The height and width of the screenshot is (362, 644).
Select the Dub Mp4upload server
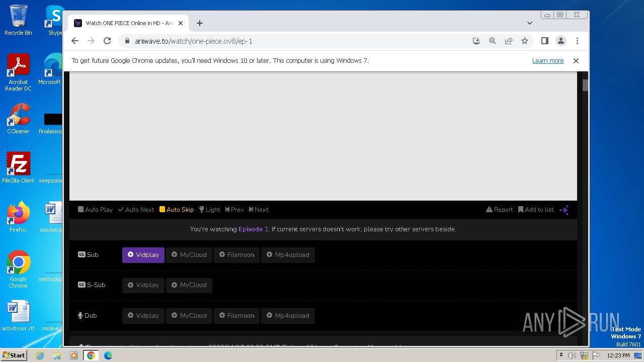(x=288, y=316)
